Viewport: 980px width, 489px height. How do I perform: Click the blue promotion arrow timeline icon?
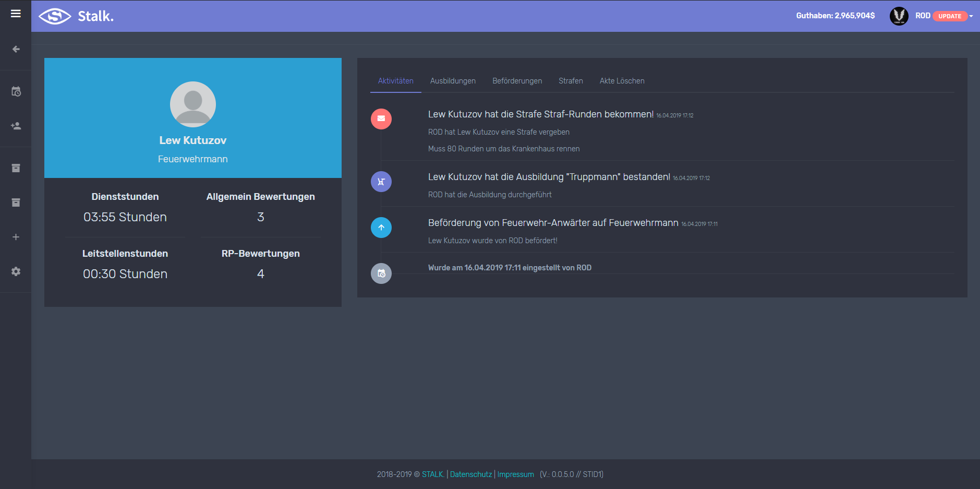point(381,228)
